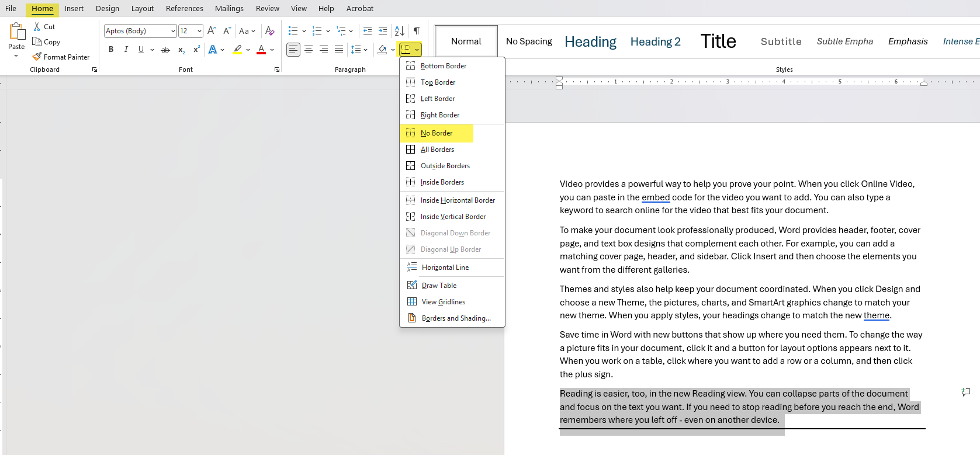Expand the shading color arrow
This screenshot has height=455, width=980.
393,50
